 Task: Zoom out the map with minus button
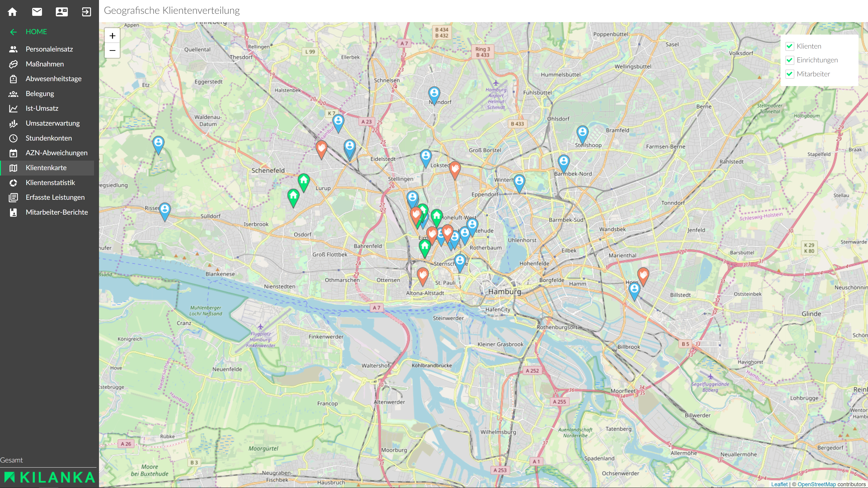click(113, 51)
